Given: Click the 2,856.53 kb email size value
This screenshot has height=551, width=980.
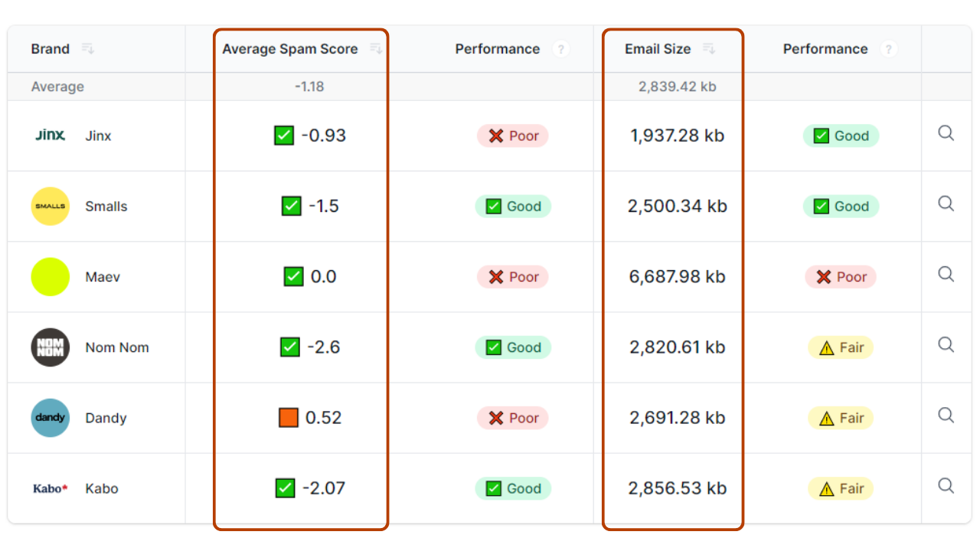Looking at the screenshot, I should tap(678, 487).
